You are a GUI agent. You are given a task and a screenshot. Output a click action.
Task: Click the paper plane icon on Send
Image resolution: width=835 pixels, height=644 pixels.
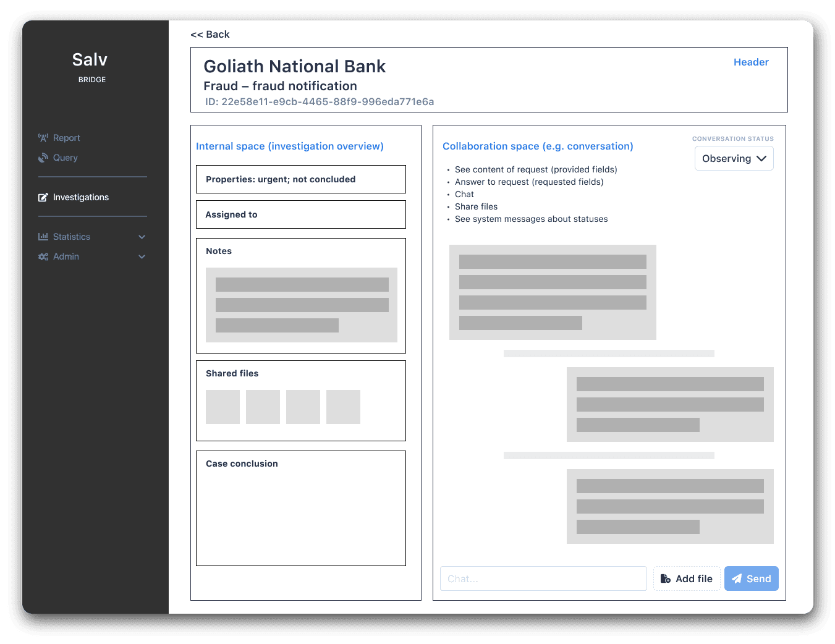[737, 578]
